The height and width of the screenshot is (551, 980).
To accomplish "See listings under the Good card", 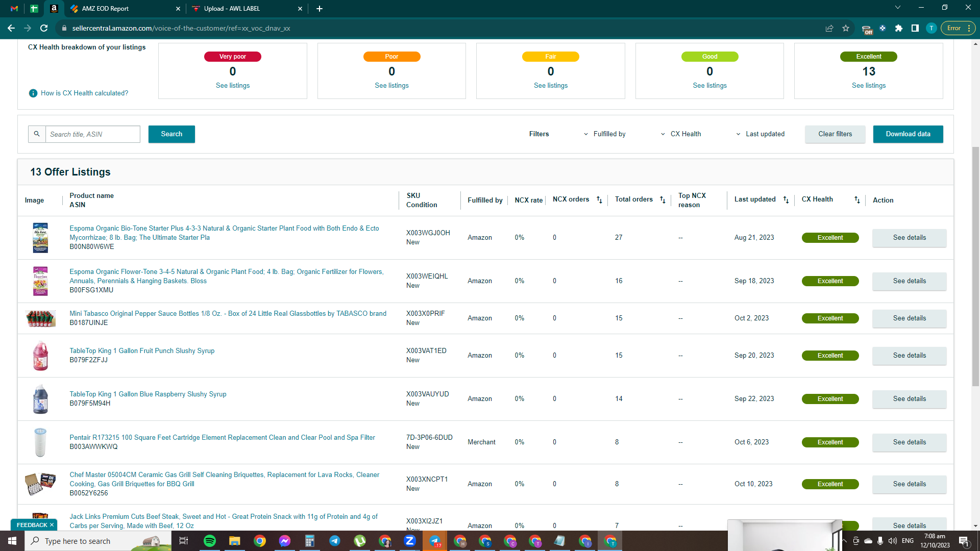I will 710,86.
